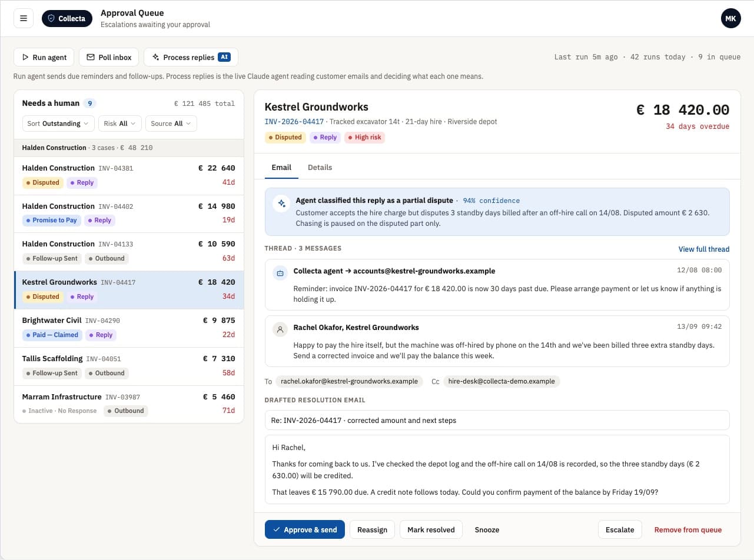This screenshot has height=560, width=754.
Task: Start Process replies AI
Action: [x=191, y=57]
